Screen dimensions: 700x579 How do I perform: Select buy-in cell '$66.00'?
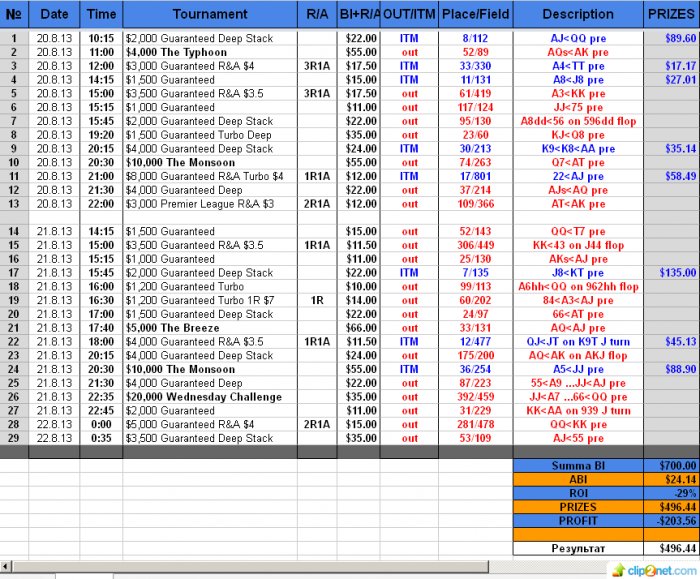[x=358, y=328]
